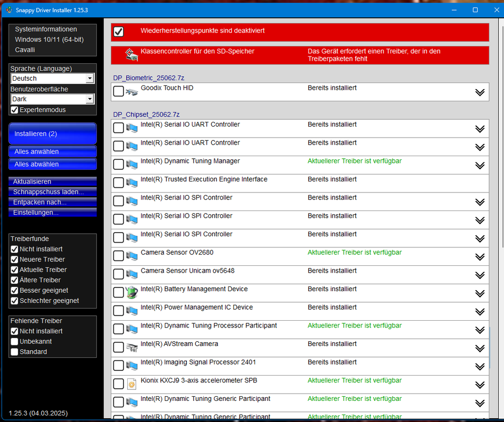Screen dimensions: 504x422
Task: Click the Kionix KXCJ9 accelerometer gear icon
Action: [x=131, y=384]
